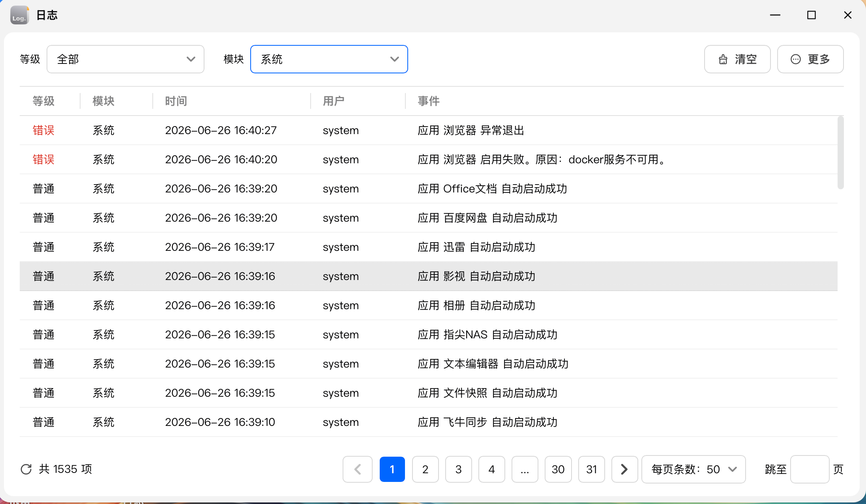Click the timestamp 2026-06-26 16:39:17

[220, 247]
